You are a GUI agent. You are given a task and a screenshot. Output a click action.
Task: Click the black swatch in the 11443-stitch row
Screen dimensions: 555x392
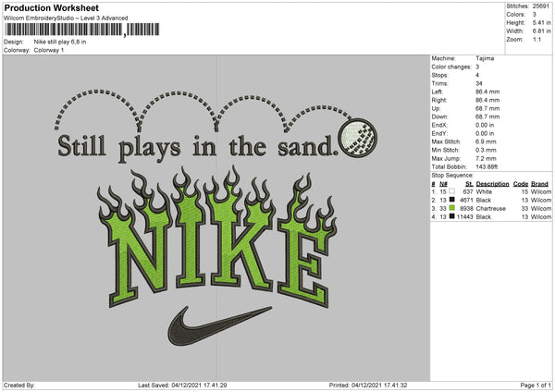click(x=451, y=216)
